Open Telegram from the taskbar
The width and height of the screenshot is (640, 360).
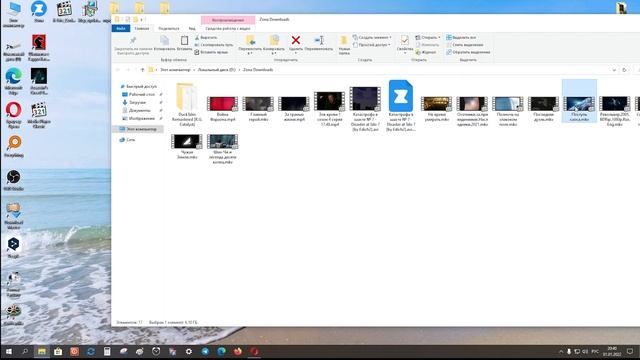[x=205, y=351]
